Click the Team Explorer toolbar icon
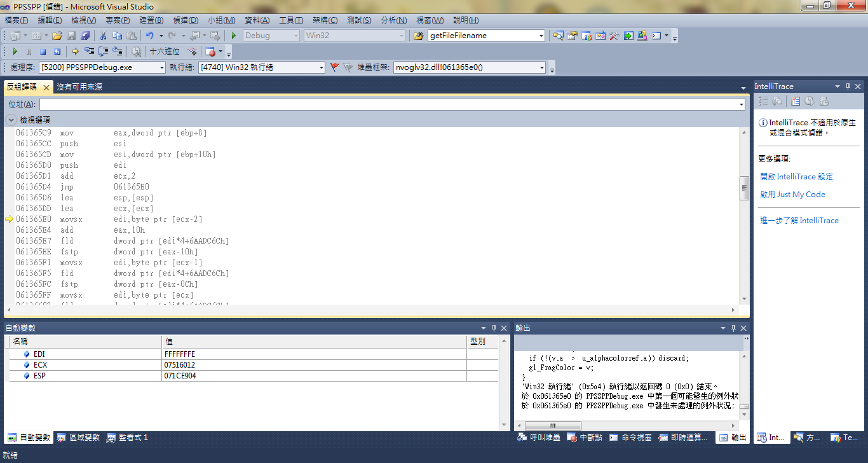The image size is (868, 463). [587, 36]
